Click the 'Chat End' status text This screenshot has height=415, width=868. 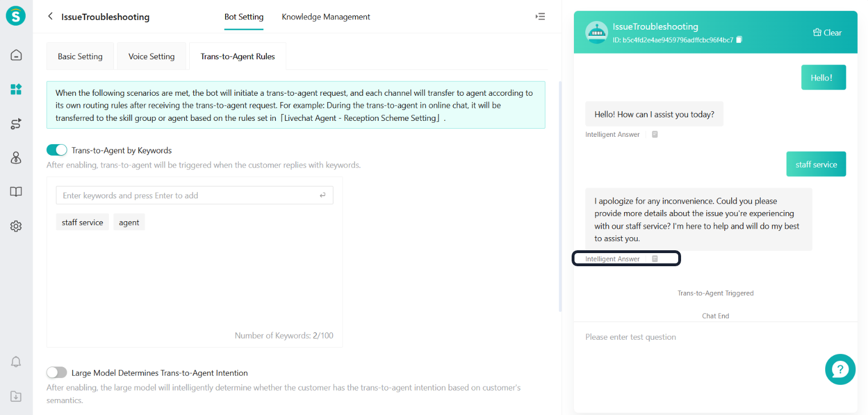pos(715,316)
